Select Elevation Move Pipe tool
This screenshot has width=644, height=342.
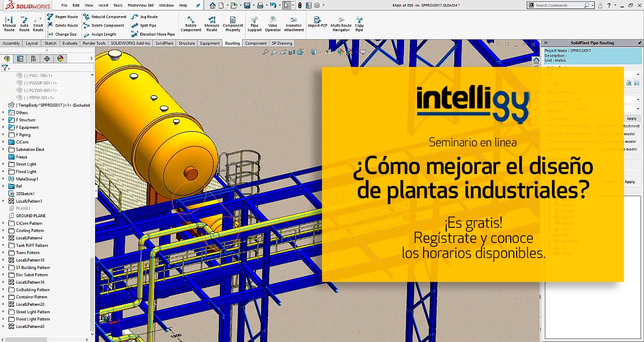coord(153,34)
